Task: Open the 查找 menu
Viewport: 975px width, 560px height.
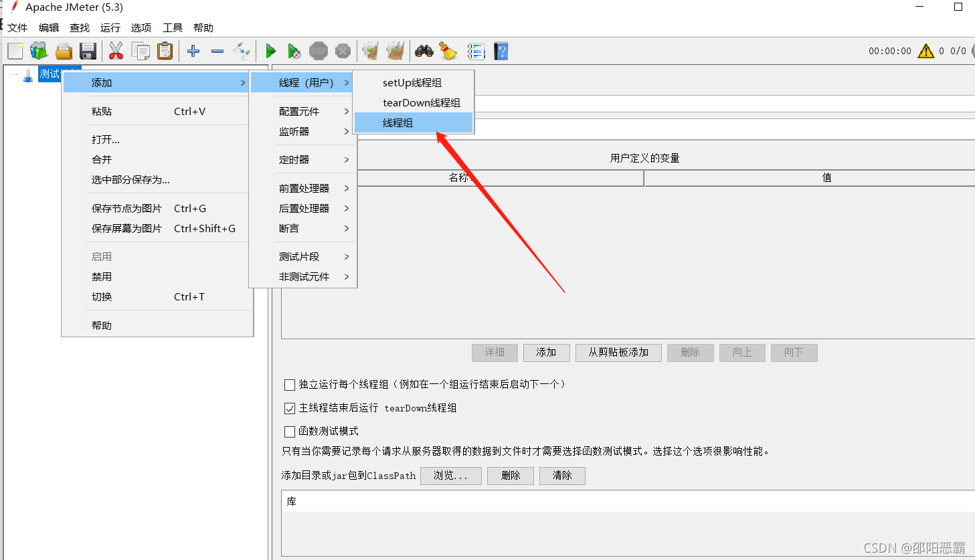Action: pyautogui.click(x=80, y=27)
